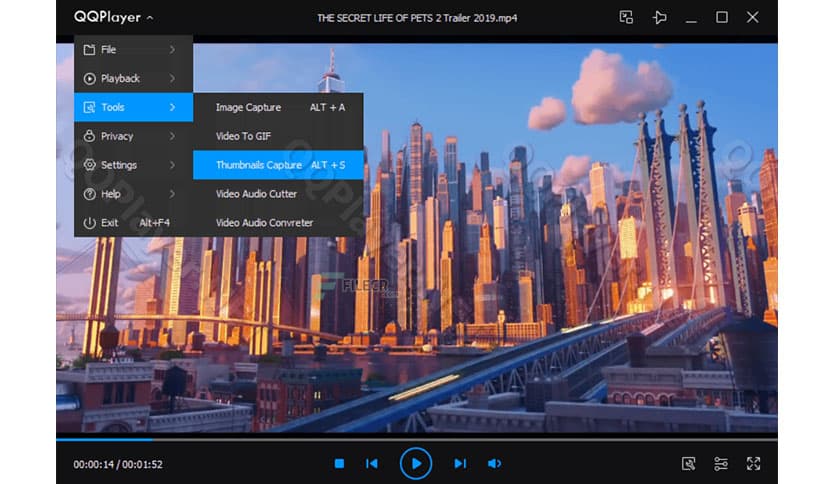The image size is (836, 484).
Task: Expand the Playback submenu arrow
Action: [172, 78]
